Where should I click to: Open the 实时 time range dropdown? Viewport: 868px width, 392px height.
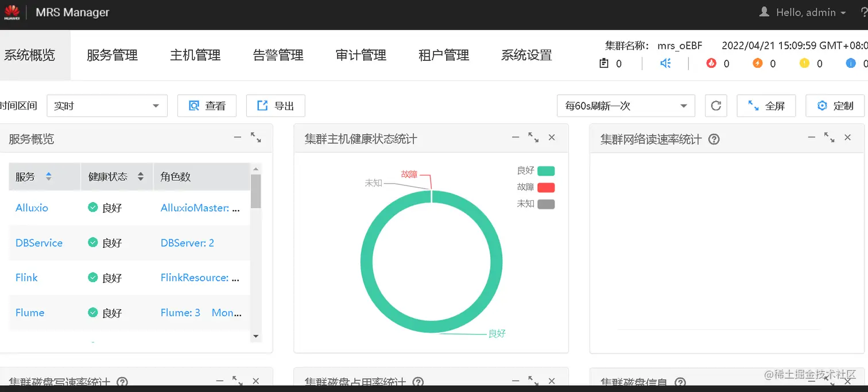(x=107, y=106)
